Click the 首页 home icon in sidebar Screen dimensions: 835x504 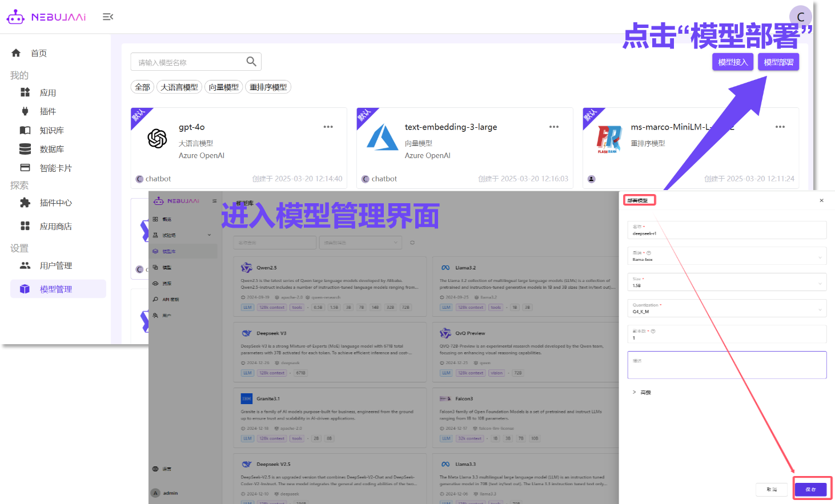[16, 53]
